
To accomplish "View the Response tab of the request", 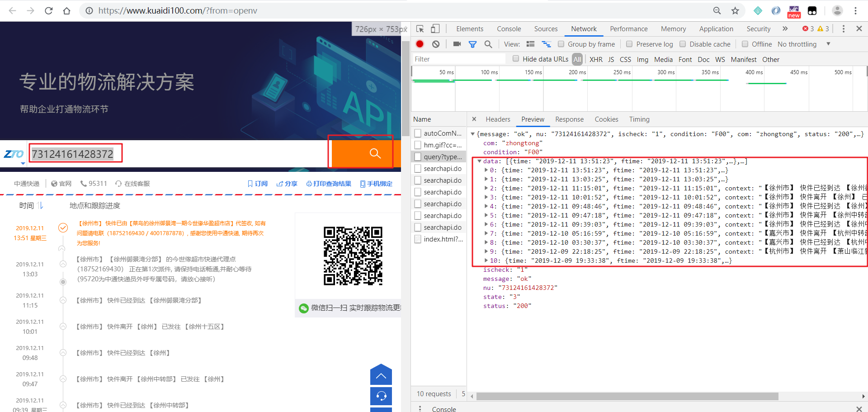I will click(x=569, y=119).
